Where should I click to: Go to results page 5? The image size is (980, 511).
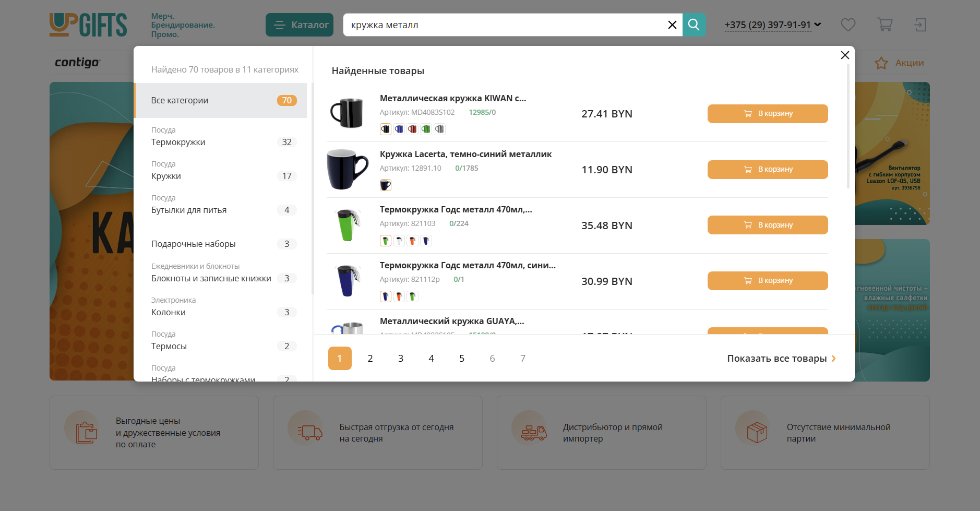click(x=461, y=359)
